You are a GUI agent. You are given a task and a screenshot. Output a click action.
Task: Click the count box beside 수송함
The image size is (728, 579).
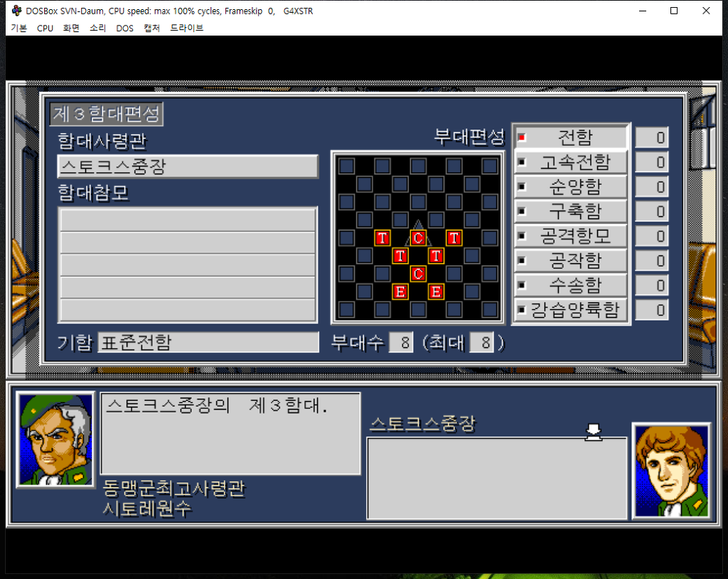point(651,285)
